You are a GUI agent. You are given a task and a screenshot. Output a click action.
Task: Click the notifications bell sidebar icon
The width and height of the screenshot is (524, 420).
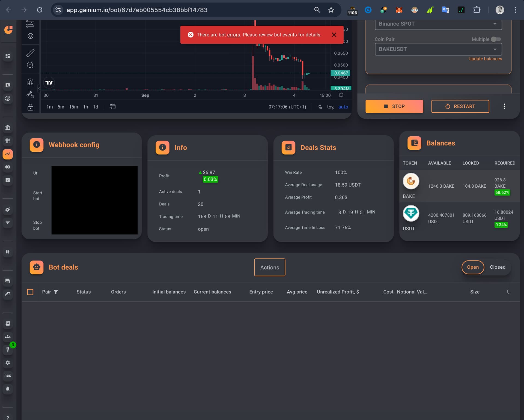(x=8, y=389)
